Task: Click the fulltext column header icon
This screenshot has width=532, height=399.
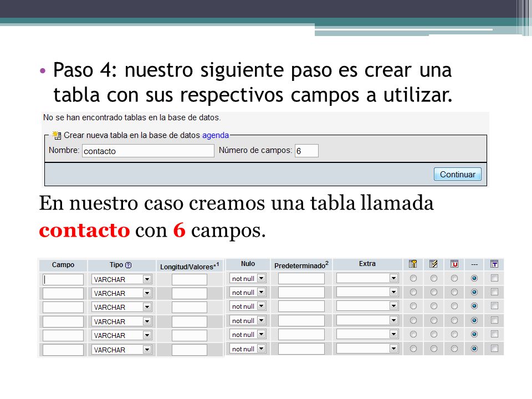Action: click(494, 264)
